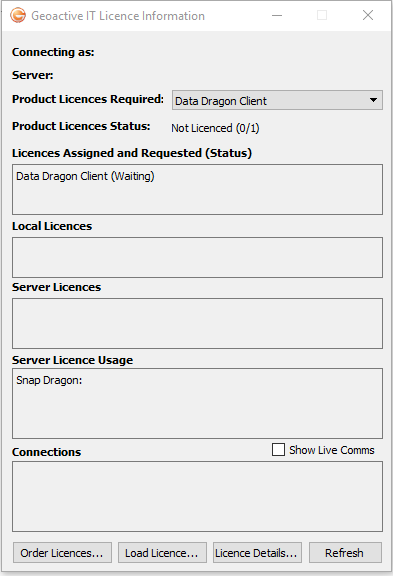Close the Licence Information window

[x=368, y=15]
